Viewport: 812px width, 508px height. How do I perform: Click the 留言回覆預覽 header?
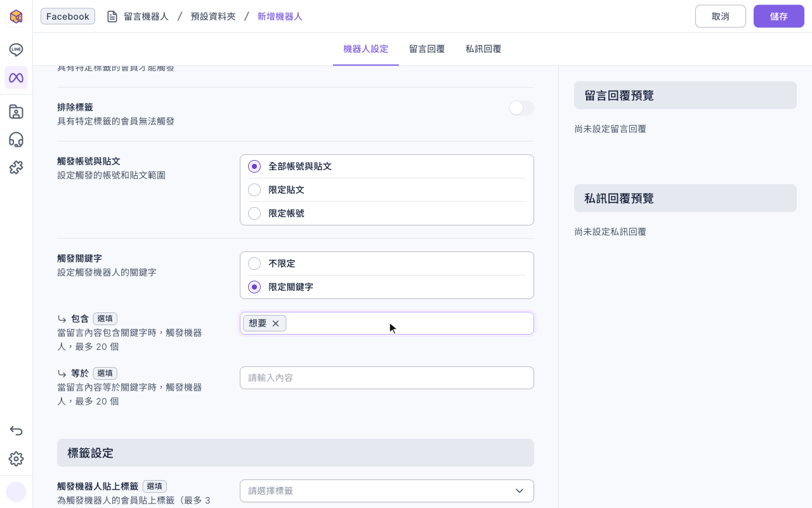click(x=685, y=95)
